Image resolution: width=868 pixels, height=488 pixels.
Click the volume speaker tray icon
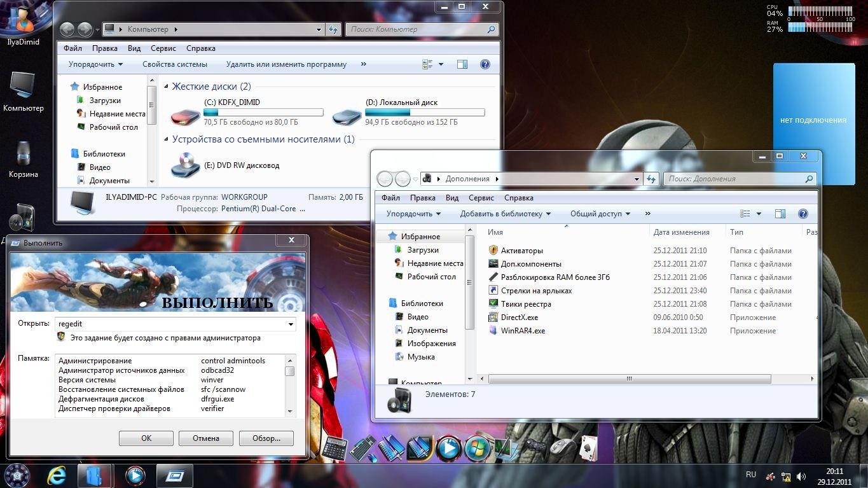(x=801, y=476)
